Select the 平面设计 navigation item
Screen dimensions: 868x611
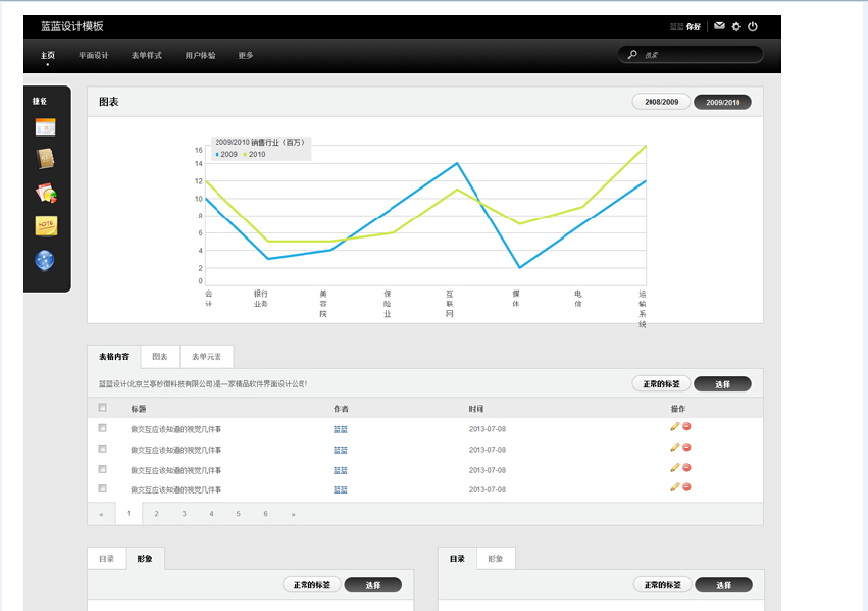click(x=94, y=56)
